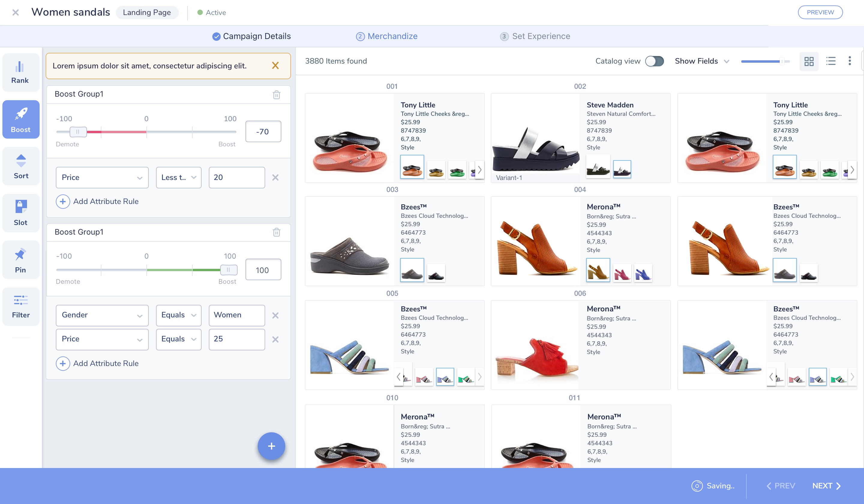Screen dimensions: 864x504
Task: Select the navy variant of Steve Madden wedge
Action: click(622, 169)
